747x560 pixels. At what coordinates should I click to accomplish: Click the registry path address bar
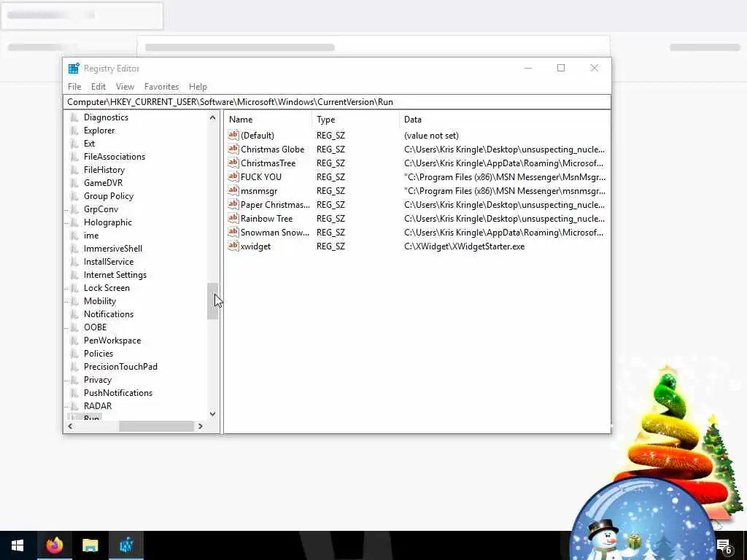[x=336, y=102]
